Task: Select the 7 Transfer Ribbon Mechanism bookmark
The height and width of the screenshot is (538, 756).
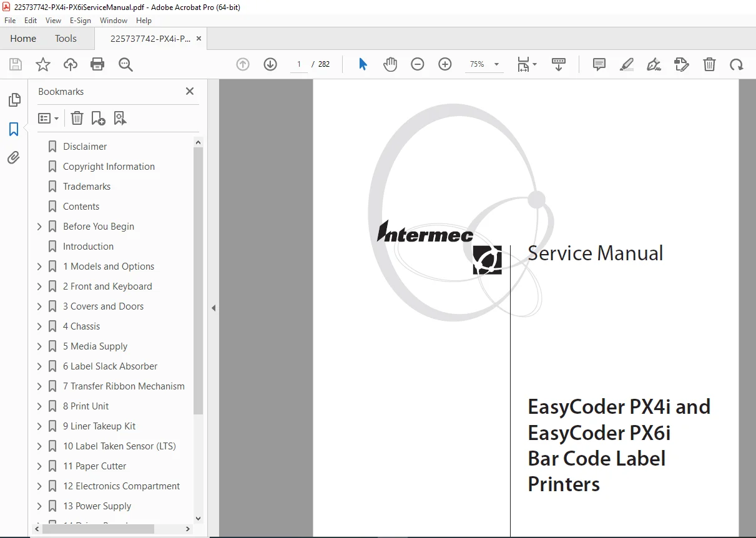Action: [124, 386]
